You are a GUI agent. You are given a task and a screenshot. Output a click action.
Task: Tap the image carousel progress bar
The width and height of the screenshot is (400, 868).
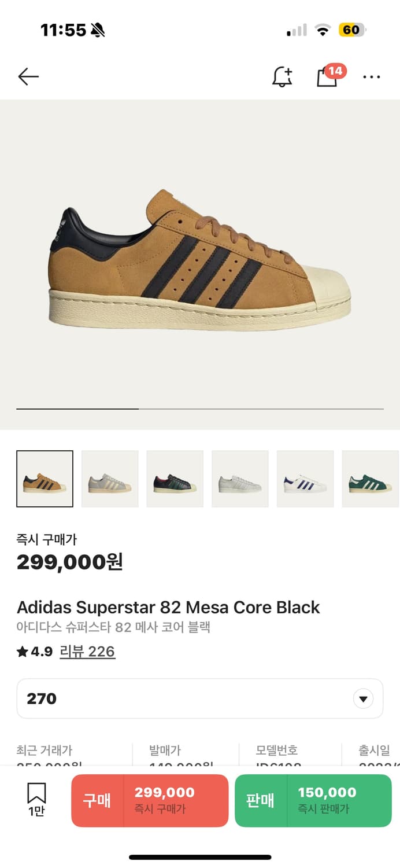click(x=200, y=409)
